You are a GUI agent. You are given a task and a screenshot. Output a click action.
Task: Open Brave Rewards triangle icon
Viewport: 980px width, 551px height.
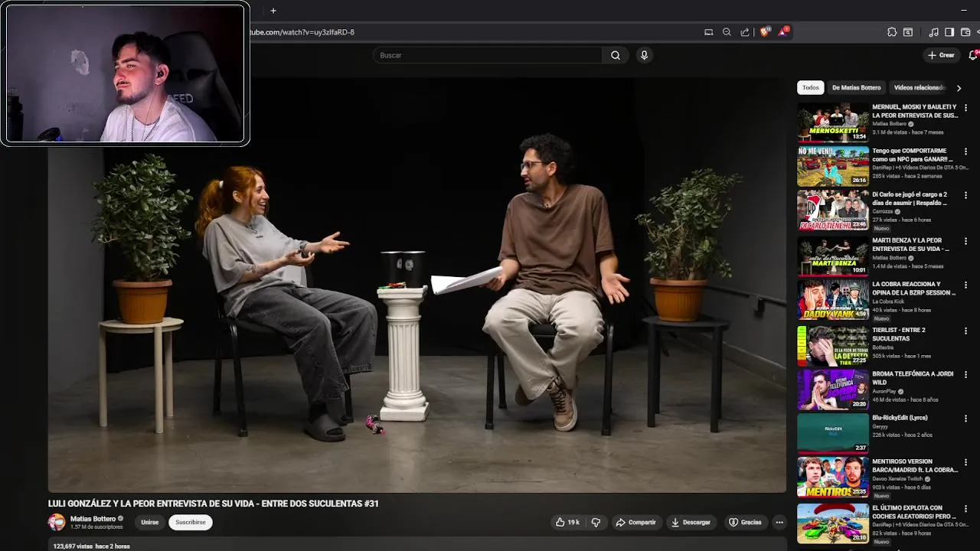click(x=783, y=32)
